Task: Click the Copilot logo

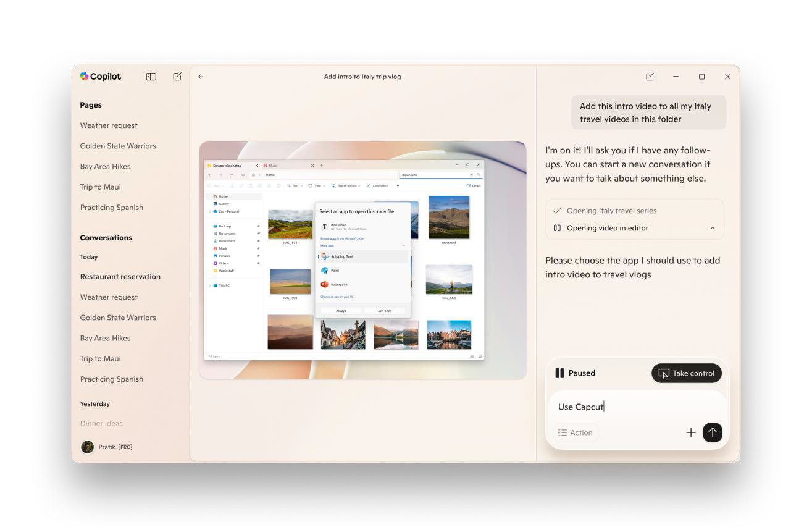Action: [101, 77]
